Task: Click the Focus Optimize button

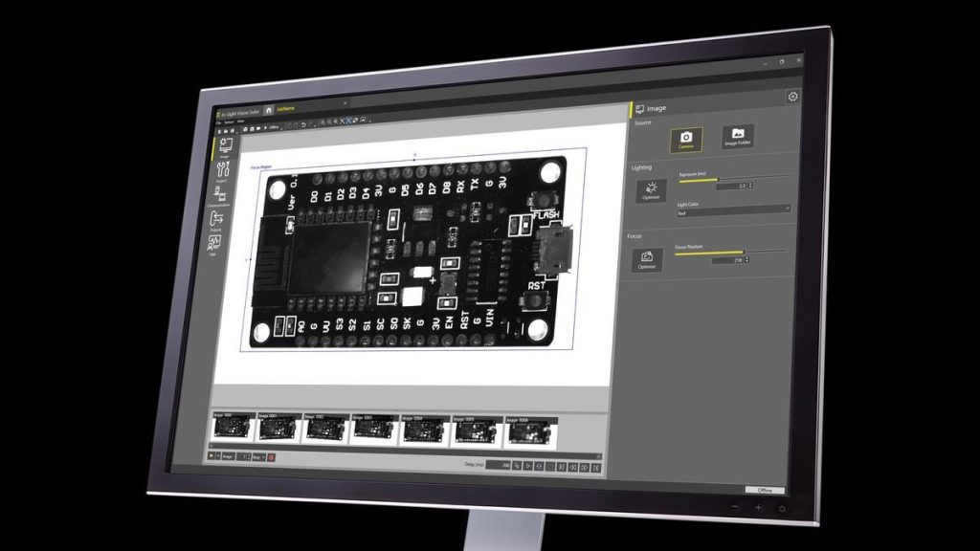Action: coord(647,260)
